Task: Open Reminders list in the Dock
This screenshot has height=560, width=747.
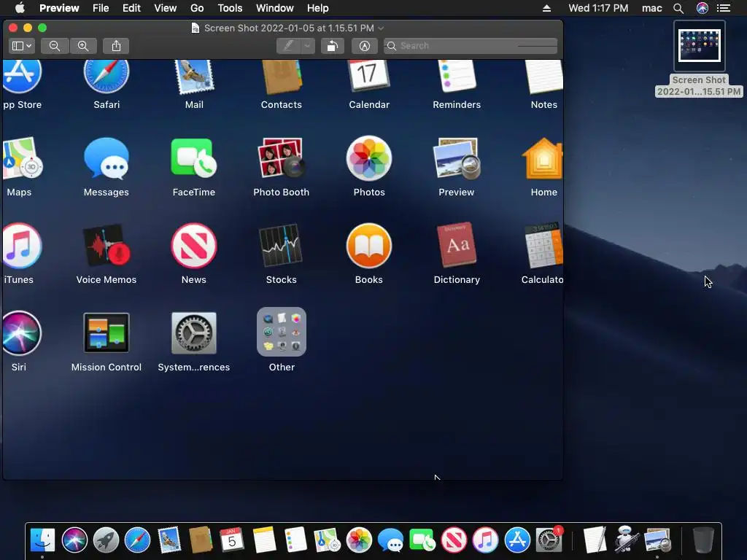Action: (x=295, y=540)
